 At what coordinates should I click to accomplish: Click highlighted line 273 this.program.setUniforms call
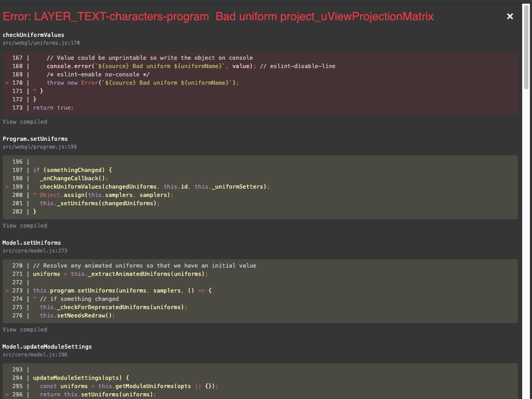pyautogui.click(x=122, y=290)
